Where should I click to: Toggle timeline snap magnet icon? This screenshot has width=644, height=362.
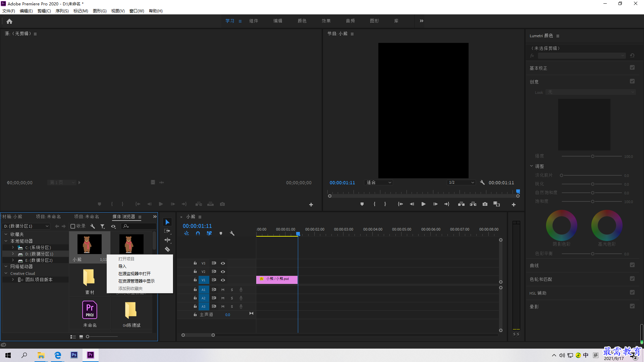pyautogui.click(x=198, y=233)
